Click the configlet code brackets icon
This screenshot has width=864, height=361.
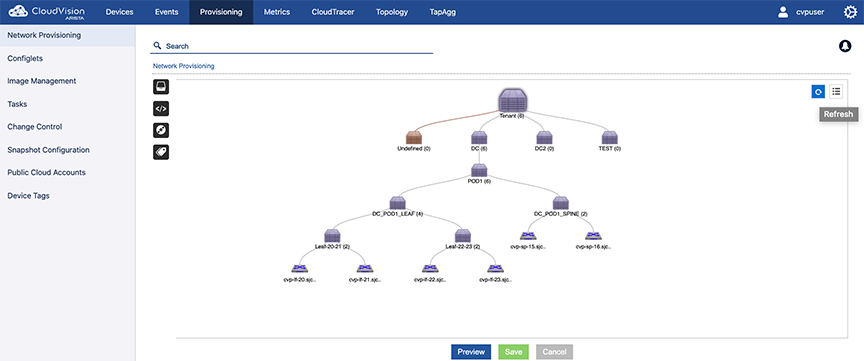(x=161, y=109)
